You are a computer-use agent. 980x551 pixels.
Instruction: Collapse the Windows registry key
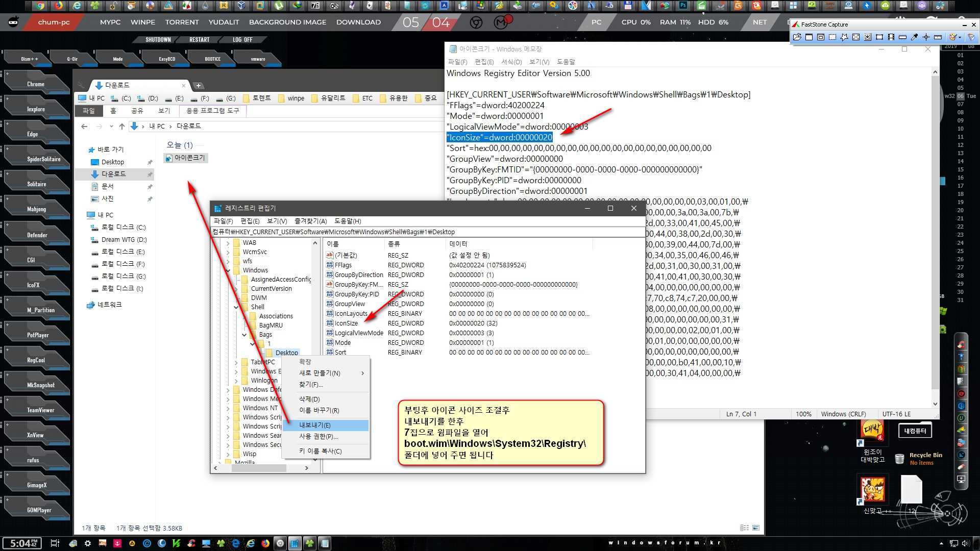tap(228, 271)
